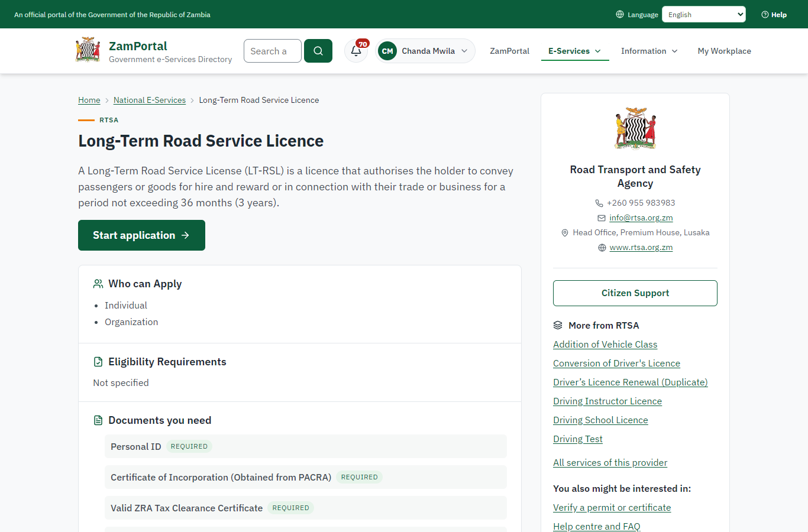Click the search magnifier button

click(318, 51)
